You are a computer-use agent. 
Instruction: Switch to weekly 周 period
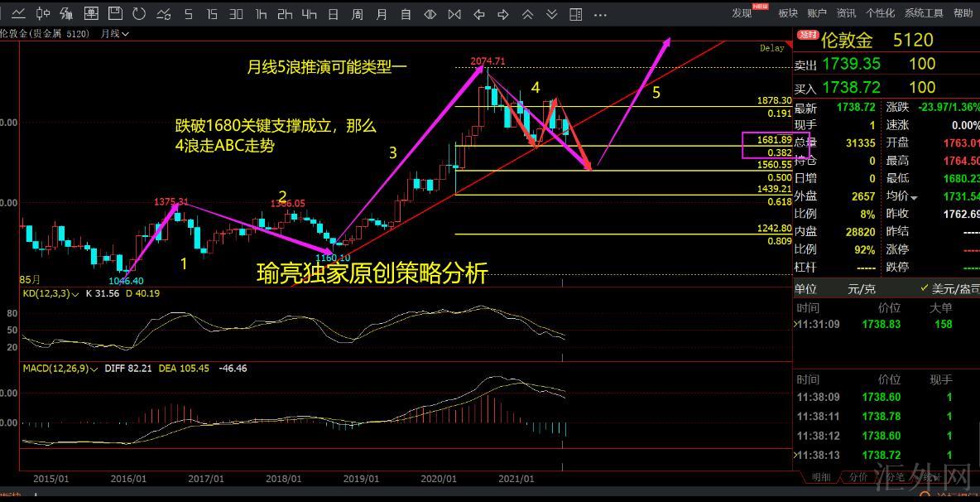click(358, 13)
